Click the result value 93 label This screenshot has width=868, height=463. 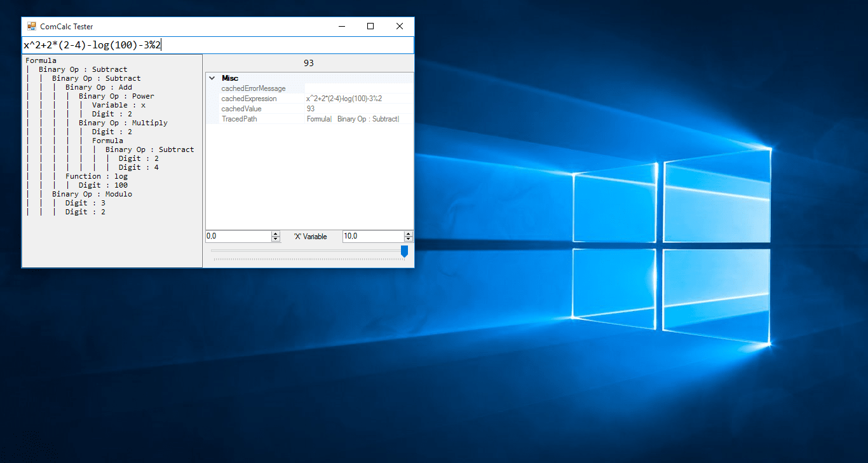tap(309, 63)
